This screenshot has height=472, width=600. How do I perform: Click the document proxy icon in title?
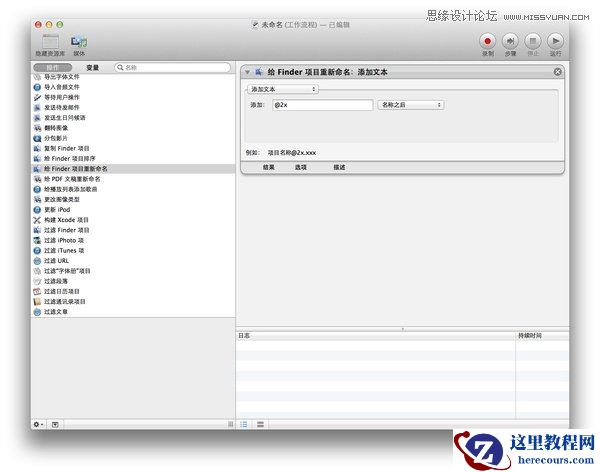pos(255,24)
